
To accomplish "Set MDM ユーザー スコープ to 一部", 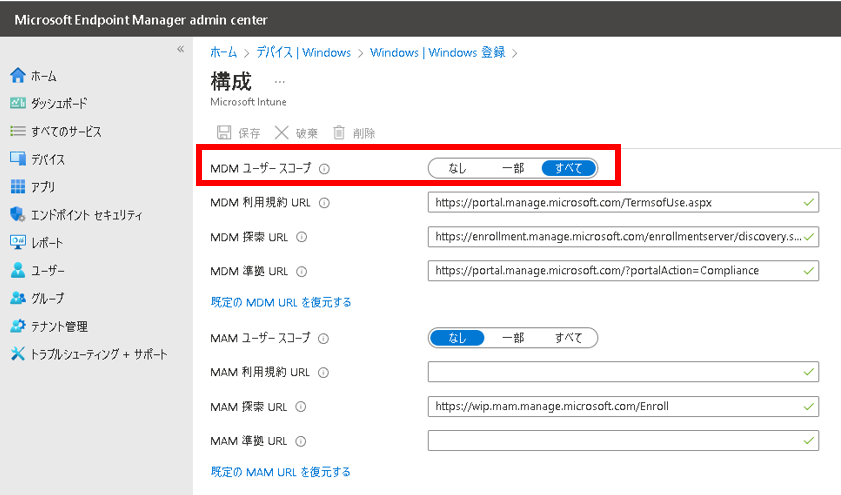I will coord(513,168).
